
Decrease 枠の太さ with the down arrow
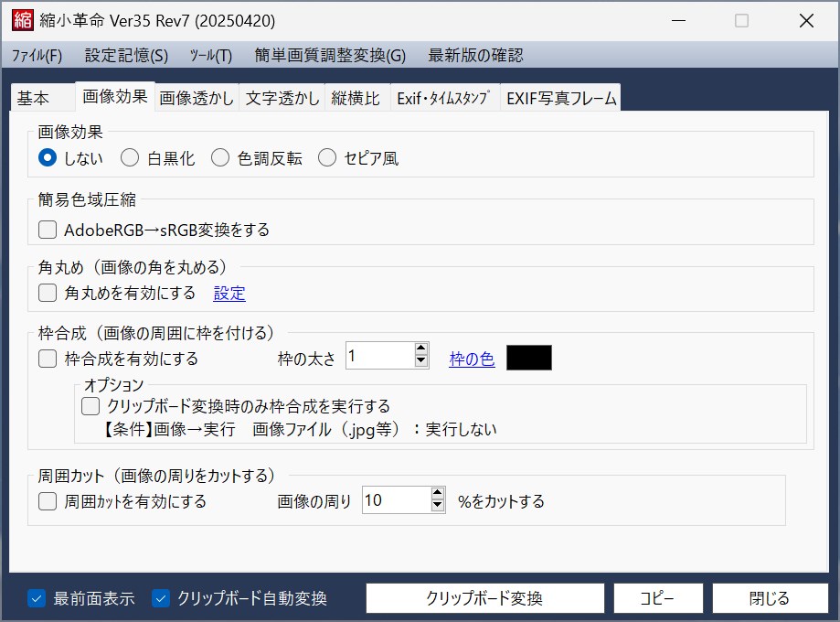(x=421, y=361)
